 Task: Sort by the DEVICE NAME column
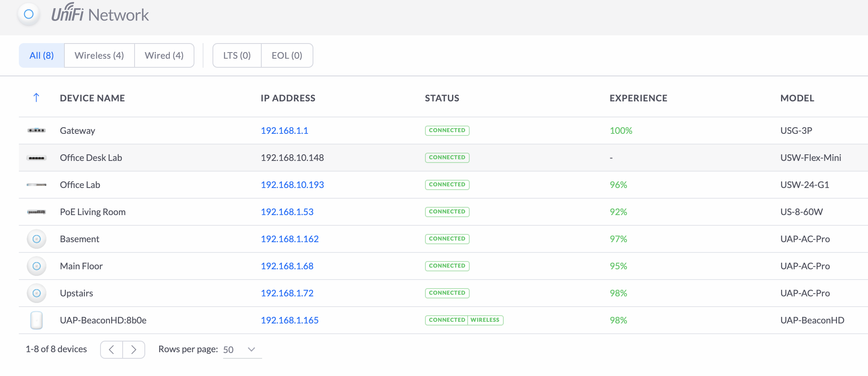[x=92, y=98]
